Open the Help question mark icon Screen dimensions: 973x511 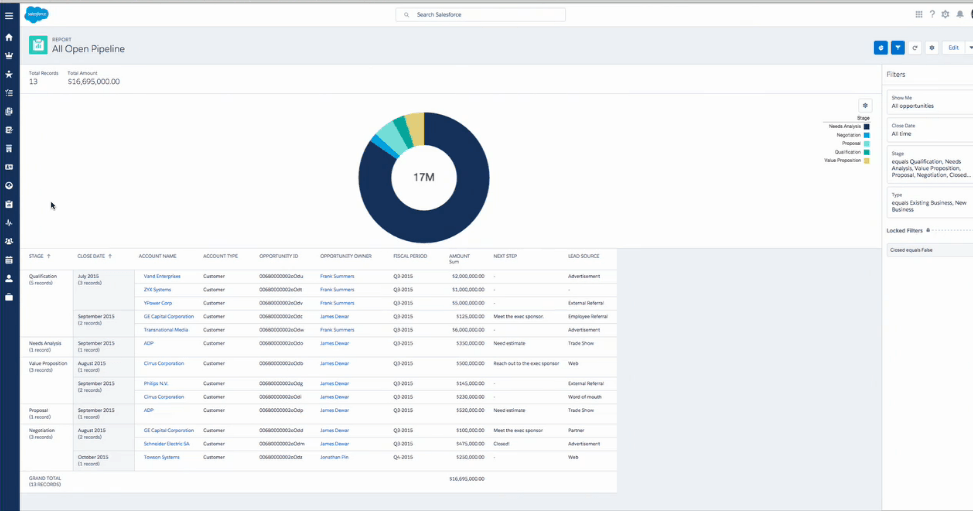(x=932, y=15)
